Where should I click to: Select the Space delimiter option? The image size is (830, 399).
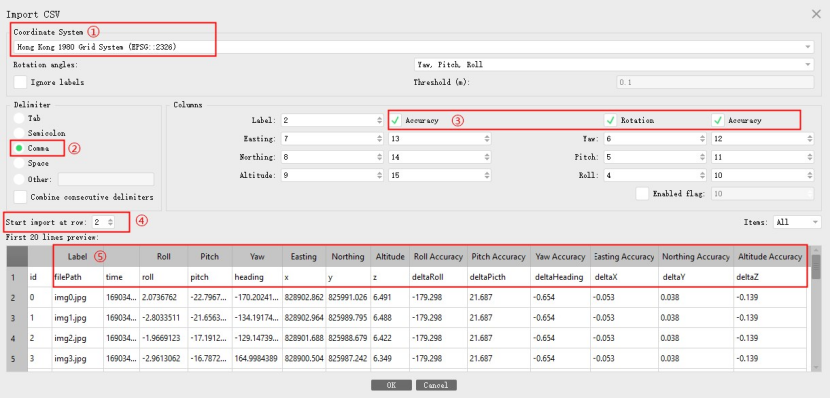[x=20, y=164]
